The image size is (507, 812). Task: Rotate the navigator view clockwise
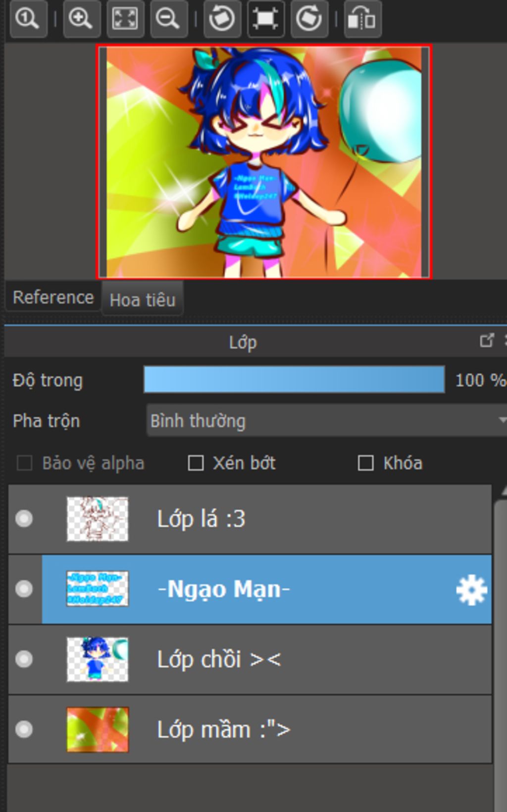(x=309, y=19)
